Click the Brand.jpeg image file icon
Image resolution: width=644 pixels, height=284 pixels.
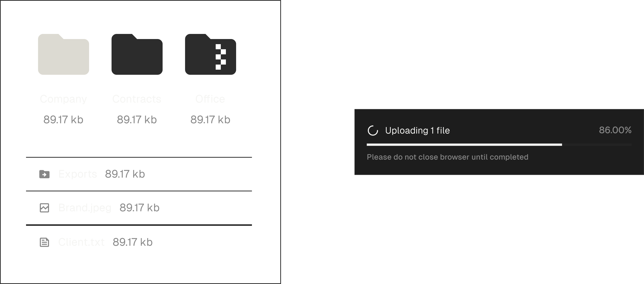point(44,208)
